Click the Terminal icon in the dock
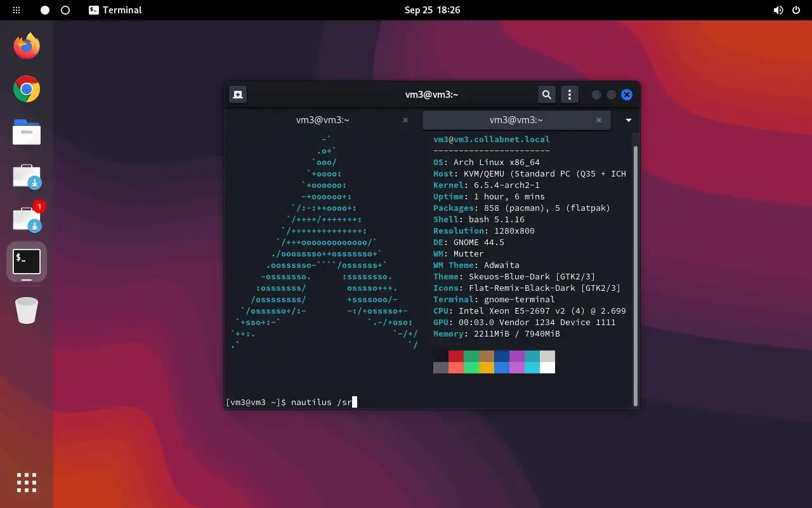 (27, 262)
